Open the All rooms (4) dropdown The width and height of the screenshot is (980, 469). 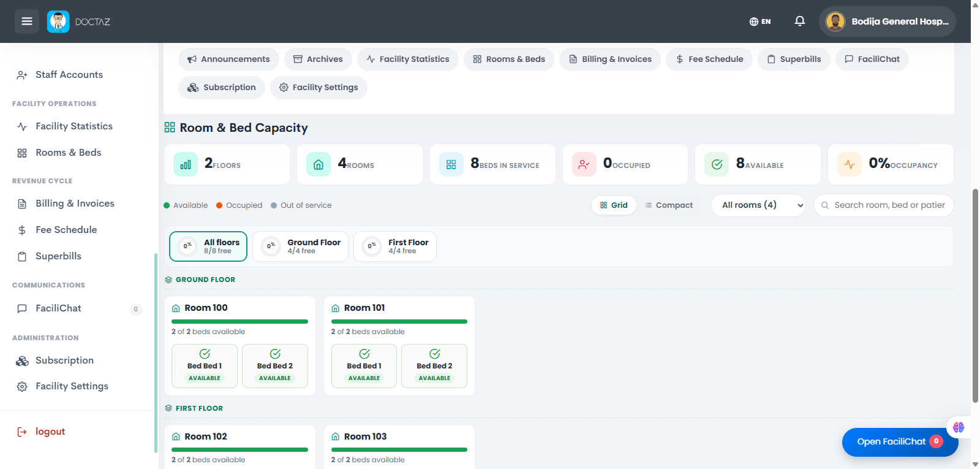click(x=758, y=205)
